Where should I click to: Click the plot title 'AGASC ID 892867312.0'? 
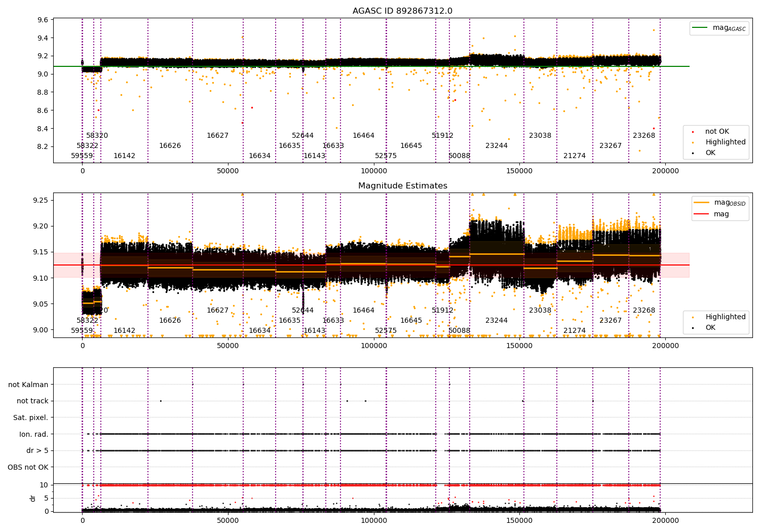(x=402, y=11)
